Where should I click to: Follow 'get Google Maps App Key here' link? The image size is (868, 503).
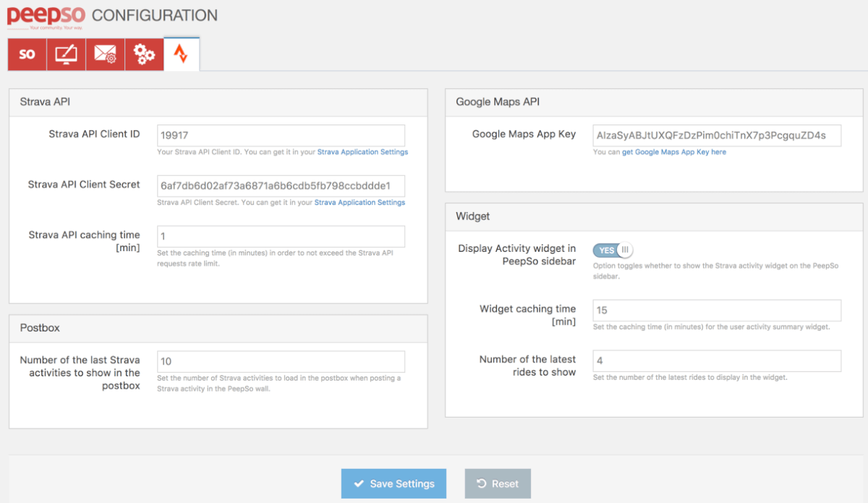point(673,152)
